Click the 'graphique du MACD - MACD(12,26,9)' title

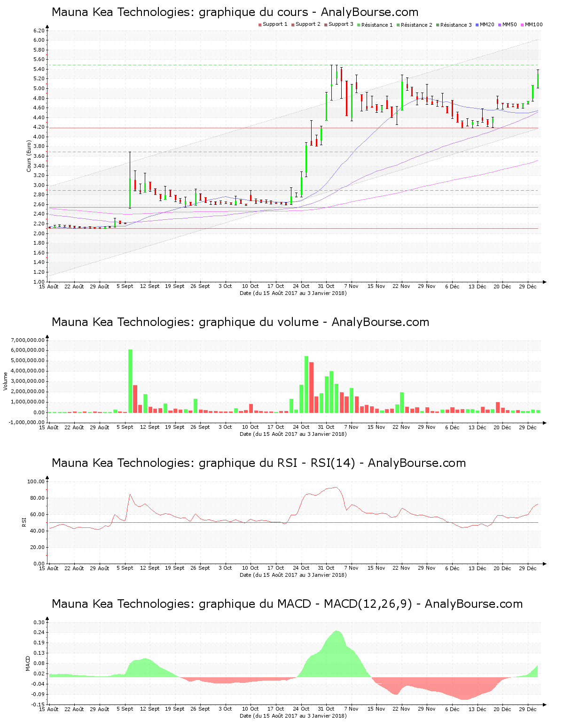point(287,604)
